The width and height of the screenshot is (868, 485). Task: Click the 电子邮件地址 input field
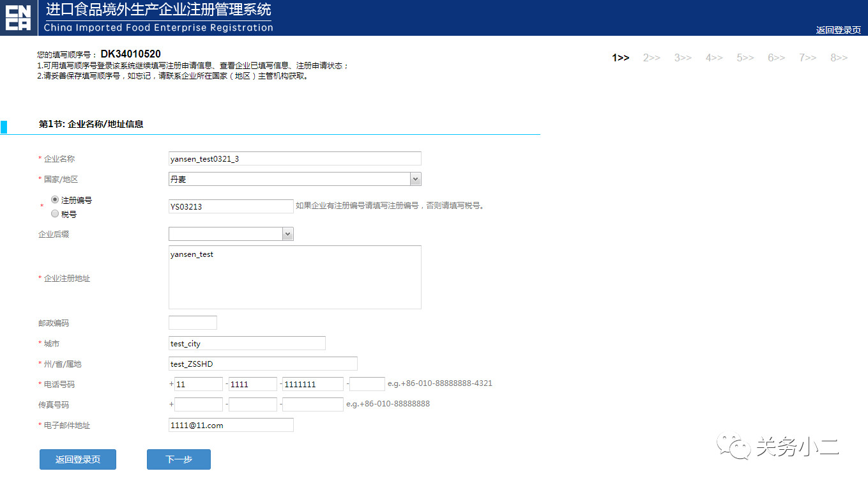point(231,425)
